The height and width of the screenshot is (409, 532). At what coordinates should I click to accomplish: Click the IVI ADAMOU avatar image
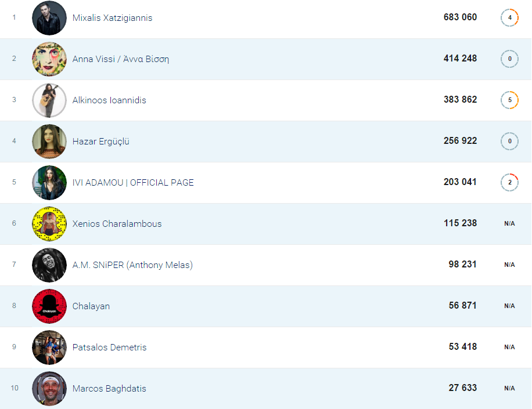(x=49, y=183)
